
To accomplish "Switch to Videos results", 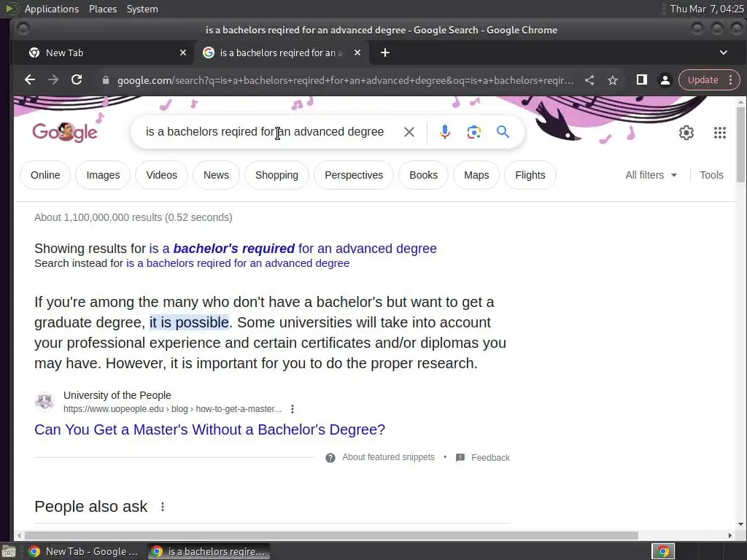I will tap(161, 175).
